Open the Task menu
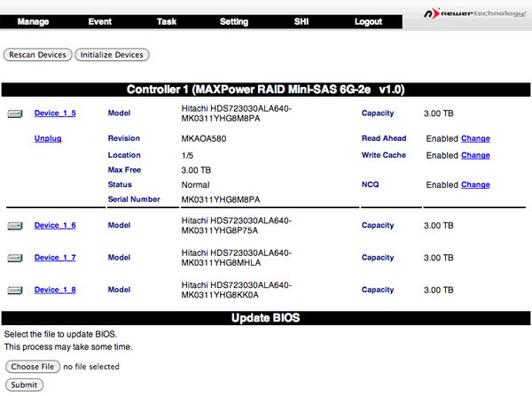This screenshot has height=396, width=532. point(167,21)
